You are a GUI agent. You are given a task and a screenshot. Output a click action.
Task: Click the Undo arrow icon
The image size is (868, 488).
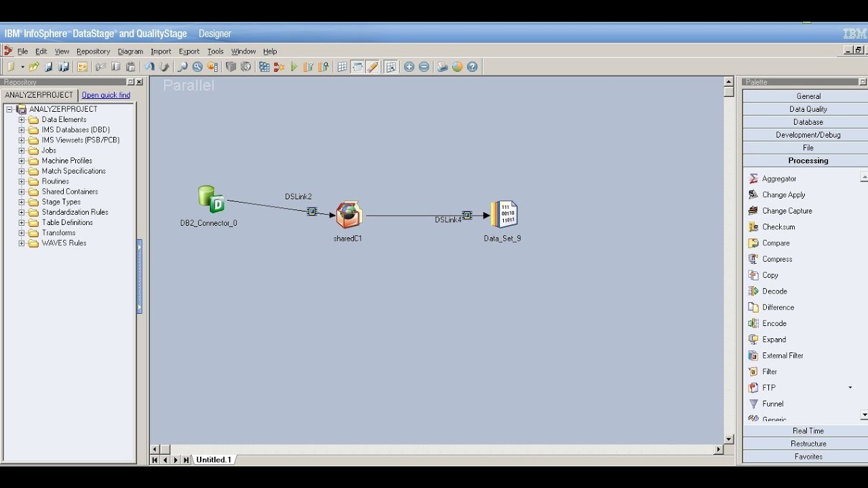(x=149, y=67)
